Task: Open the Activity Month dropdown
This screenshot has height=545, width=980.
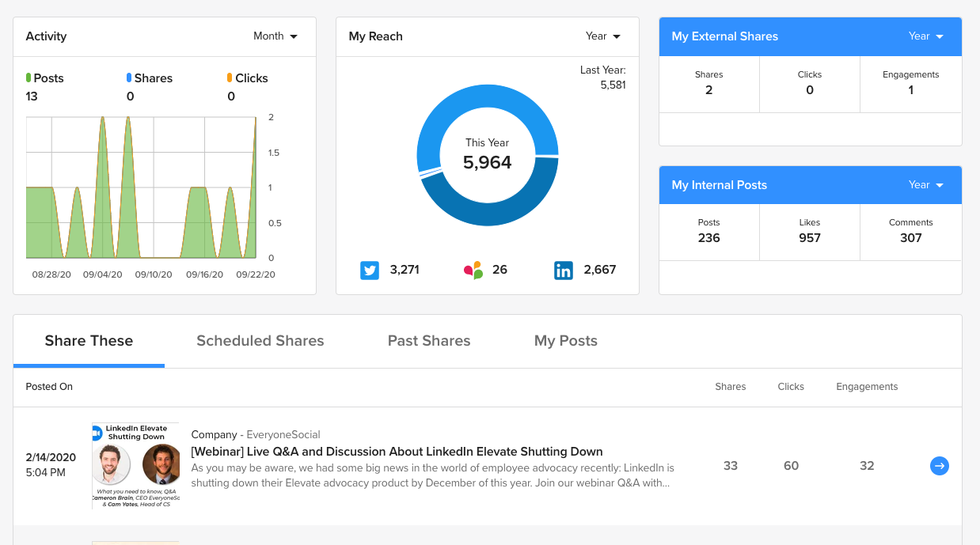Action: point(275,36)
